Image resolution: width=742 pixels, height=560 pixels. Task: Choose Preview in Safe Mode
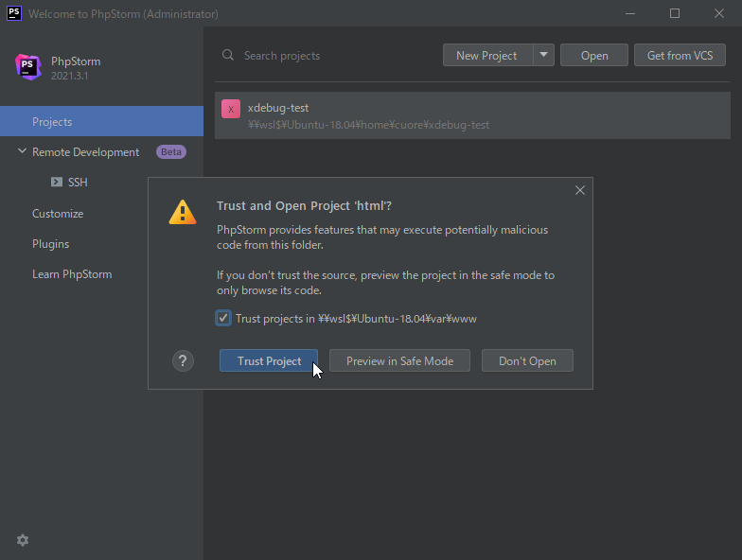[399, 360]
